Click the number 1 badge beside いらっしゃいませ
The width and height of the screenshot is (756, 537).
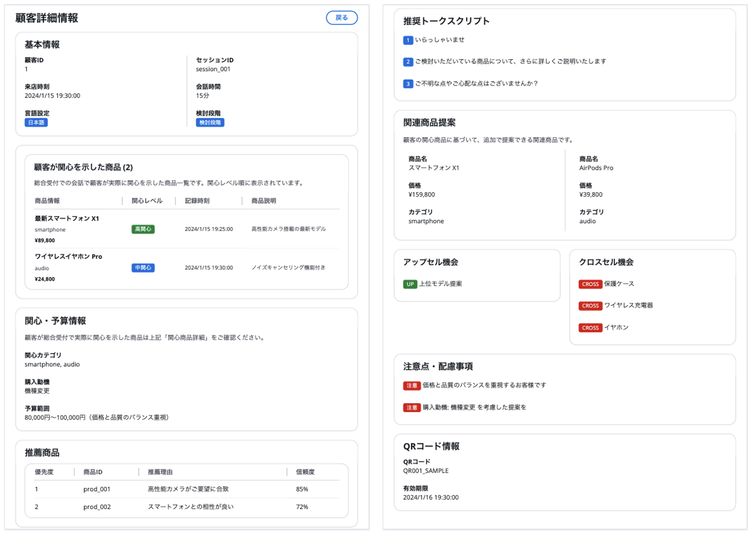tap(408, 40)
